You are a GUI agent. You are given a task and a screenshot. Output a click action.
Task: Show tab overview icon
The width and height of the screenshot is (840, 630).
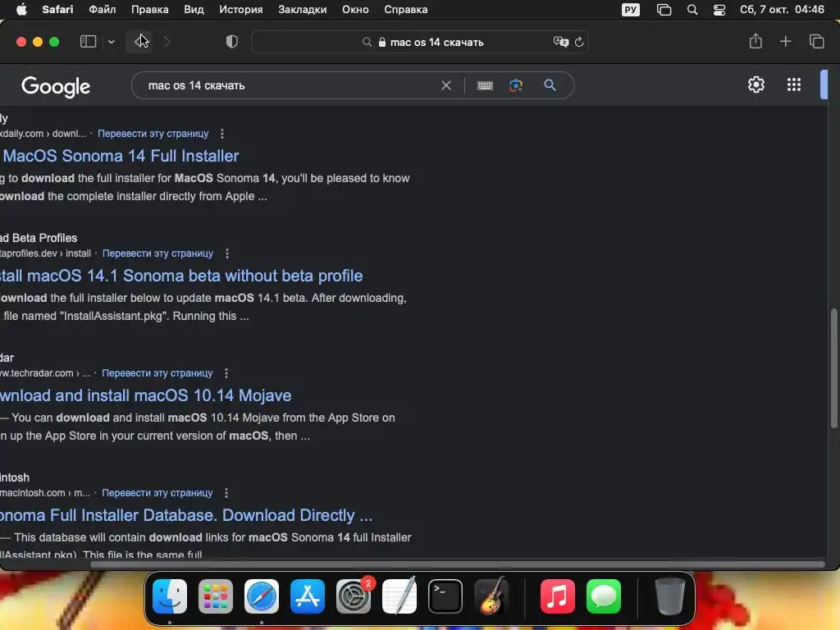pos(816,41)
